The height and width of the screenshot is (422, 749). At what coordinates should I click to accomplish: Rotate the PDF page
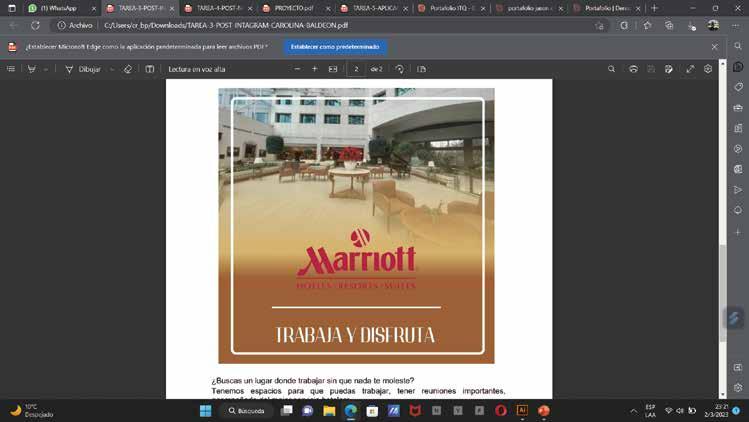(x=399, y=69)
